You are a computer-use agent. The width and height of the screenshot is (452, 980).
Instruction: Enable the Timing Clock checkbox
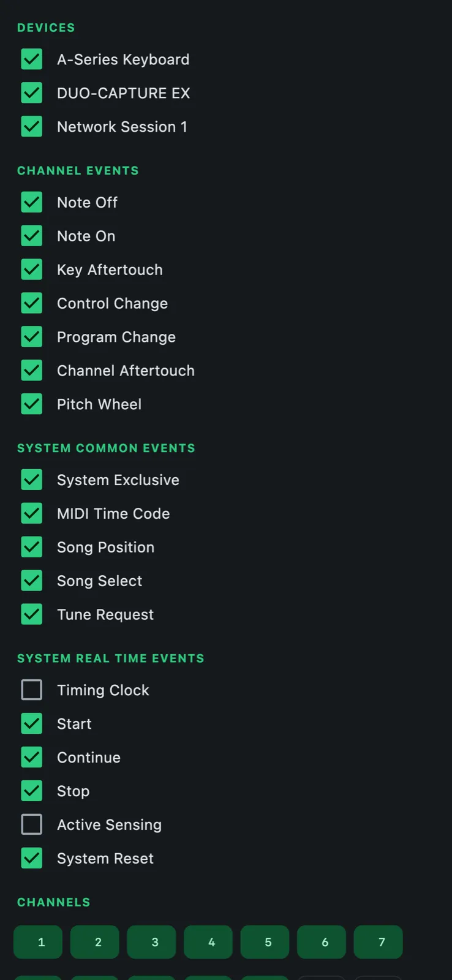point(32,690)
